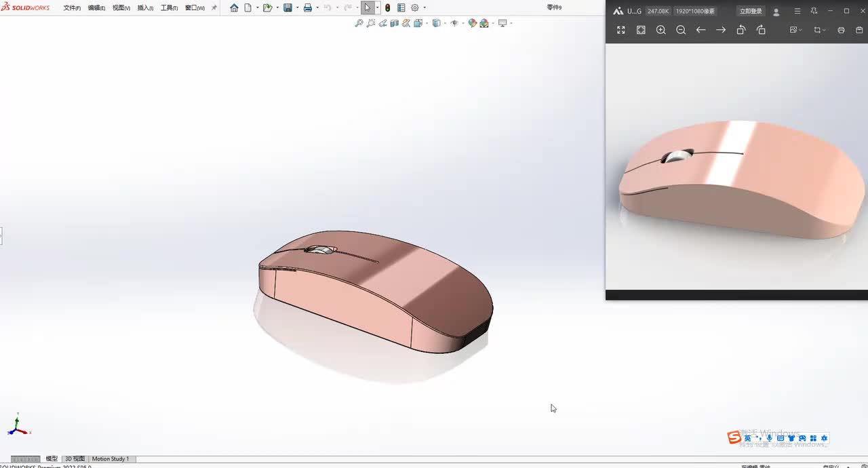Open the 文件(F) menu

click(72, 8)
